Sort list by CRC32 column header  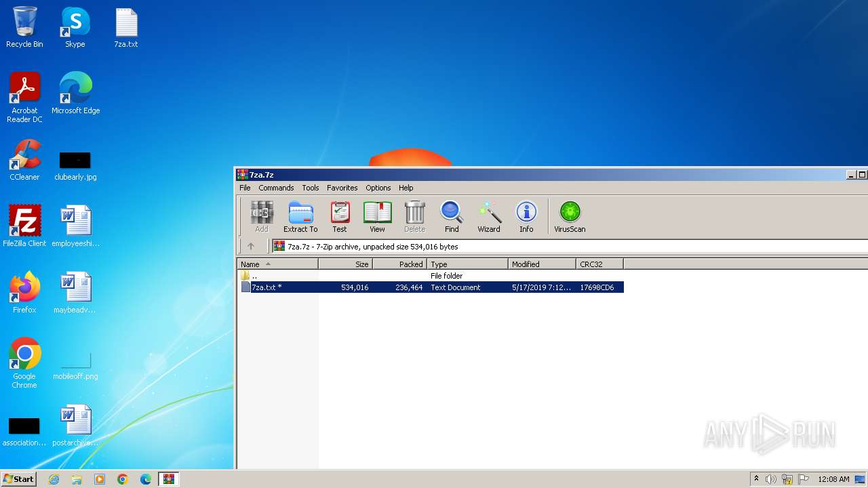click(600, 264)
